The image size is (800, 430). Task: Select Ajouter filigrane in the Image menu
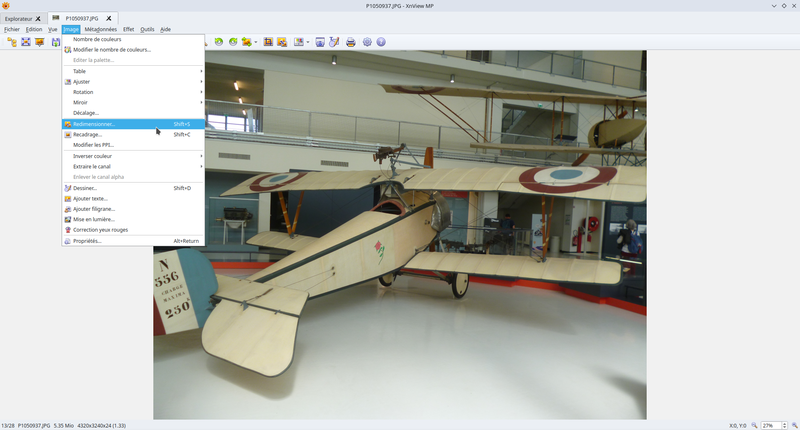pyautogui.click(x=94, y=209)
